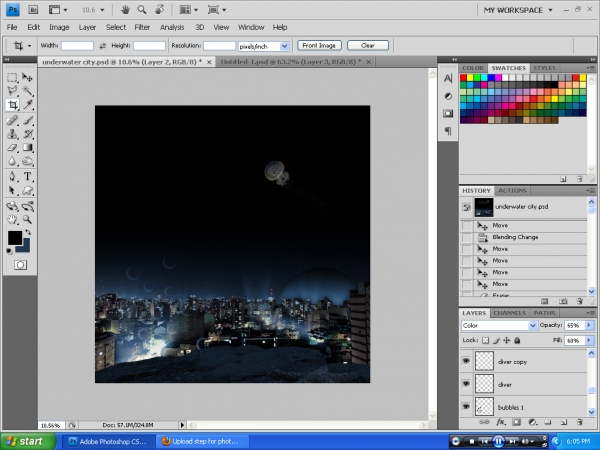Click the Resolution input field

point(219,46)
